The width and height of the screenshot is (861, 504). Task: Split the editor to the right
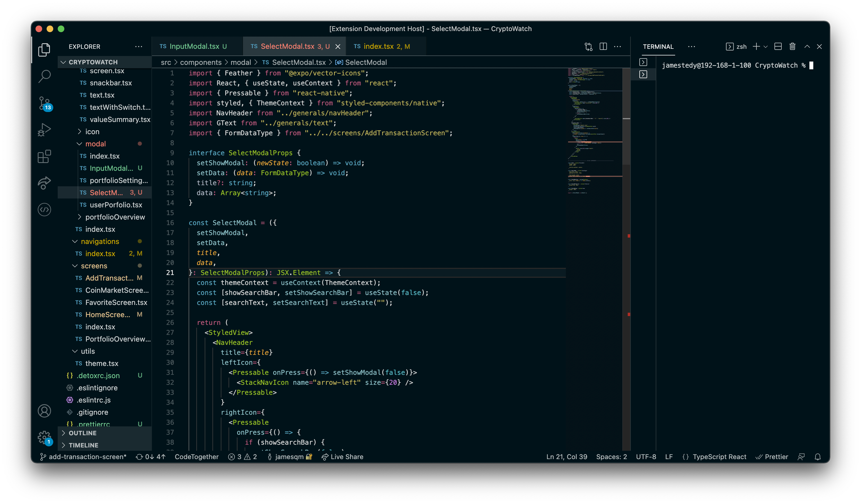603,47
